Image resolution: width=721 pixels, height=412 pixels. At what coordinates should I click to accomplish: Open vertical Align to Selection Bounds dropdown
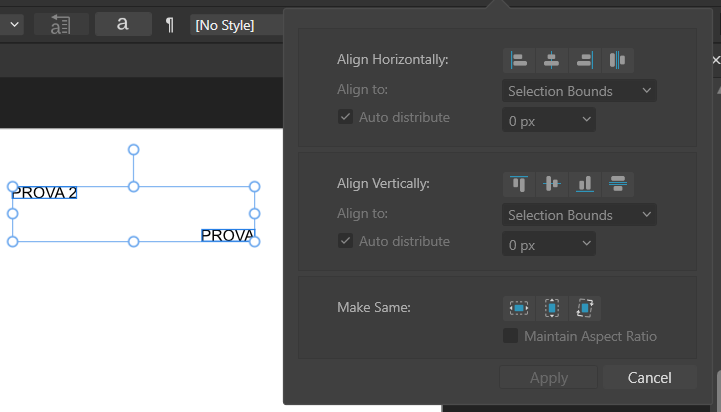point(579,215)
